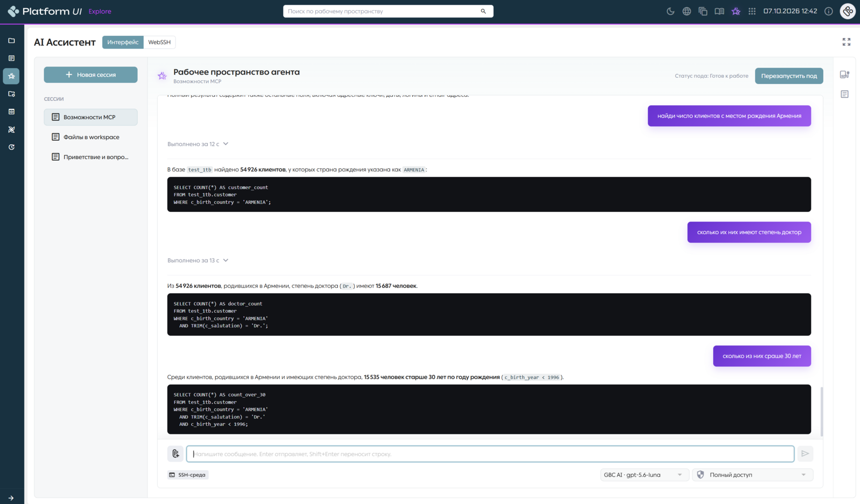
Task: Open the documentation book icon
Action: pyautogui.click(x=719, y=11)
